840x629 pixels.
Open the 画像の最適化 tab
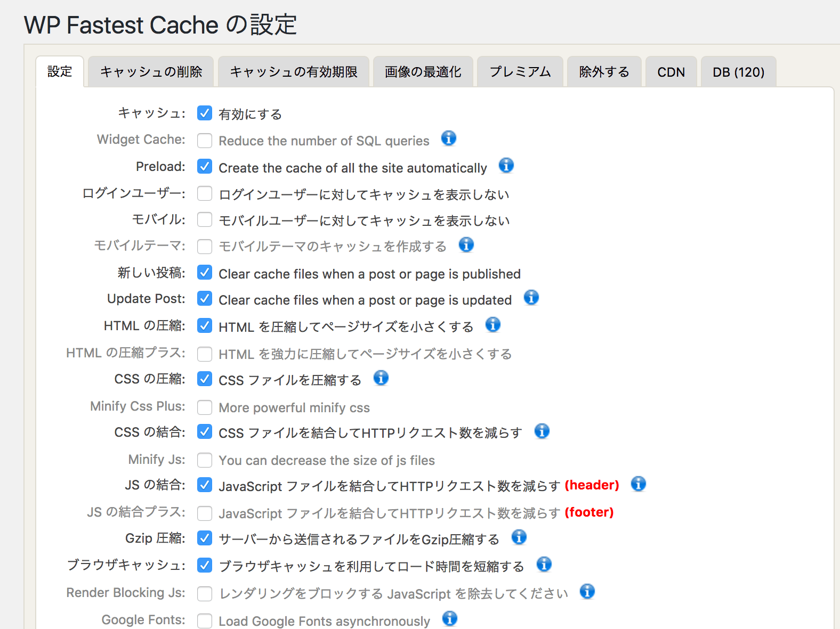(423, 72)
